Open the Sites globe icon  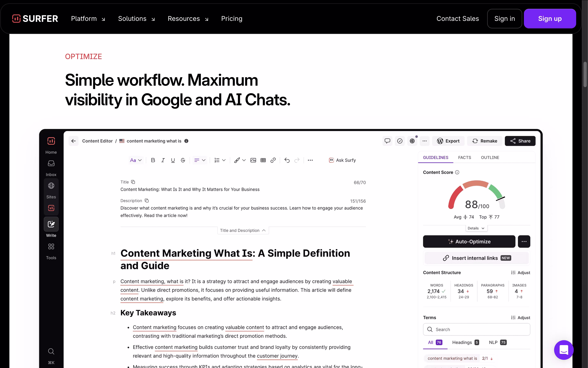(51, 186)
